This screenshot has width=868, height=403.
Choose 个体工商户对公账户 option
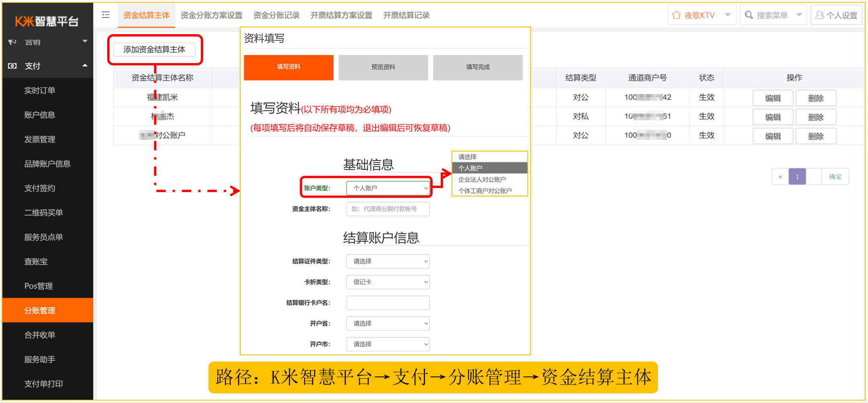click(490, 190)
